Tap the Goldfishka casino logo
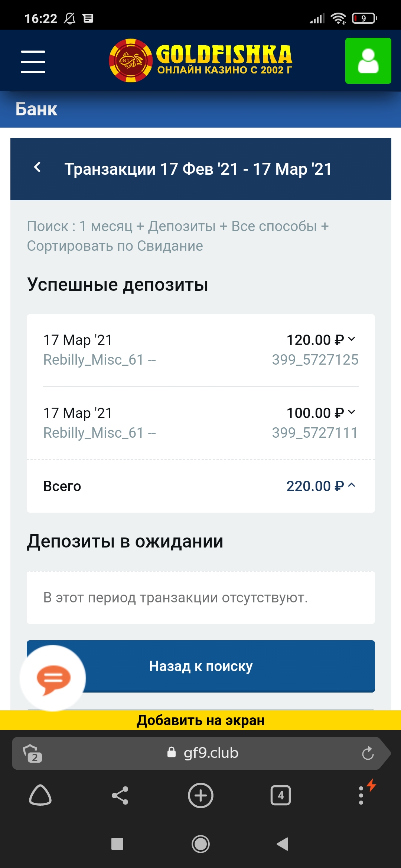 201,60
